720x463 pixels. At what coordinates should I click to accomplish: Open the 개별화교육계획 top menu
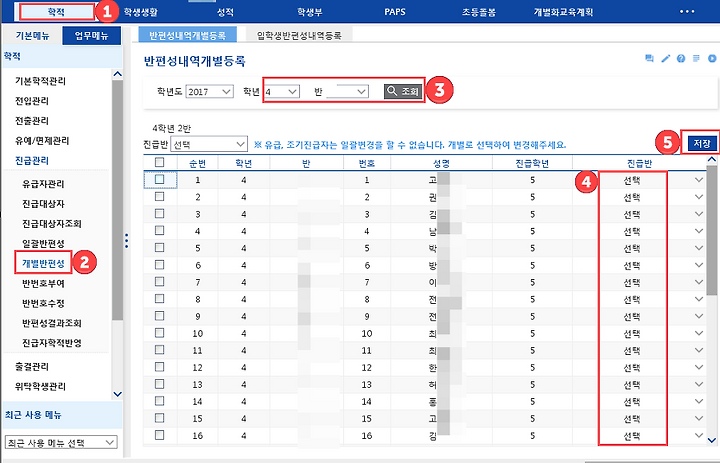tap(563, 12)
